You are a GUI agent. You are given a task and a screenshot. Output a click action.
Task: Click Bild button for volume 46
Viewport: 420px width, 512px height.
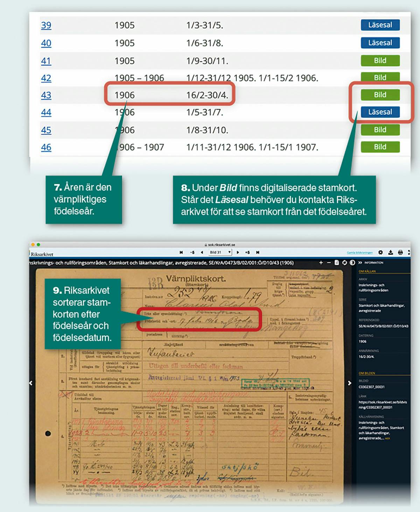tap(380, 147)
